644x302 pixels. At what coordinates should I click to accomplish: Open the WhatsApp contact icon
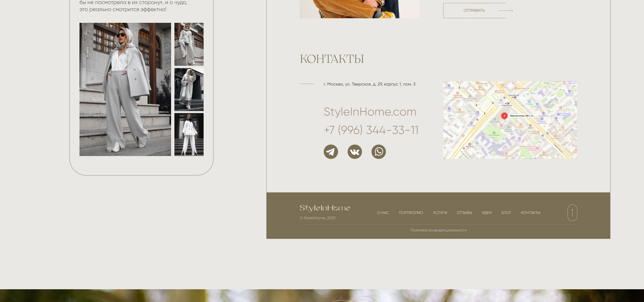379,152
